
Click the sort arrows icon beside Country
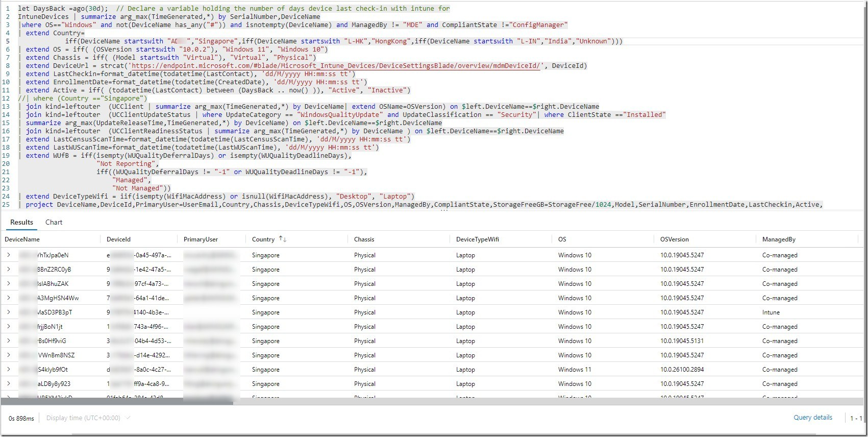point(282,239)
